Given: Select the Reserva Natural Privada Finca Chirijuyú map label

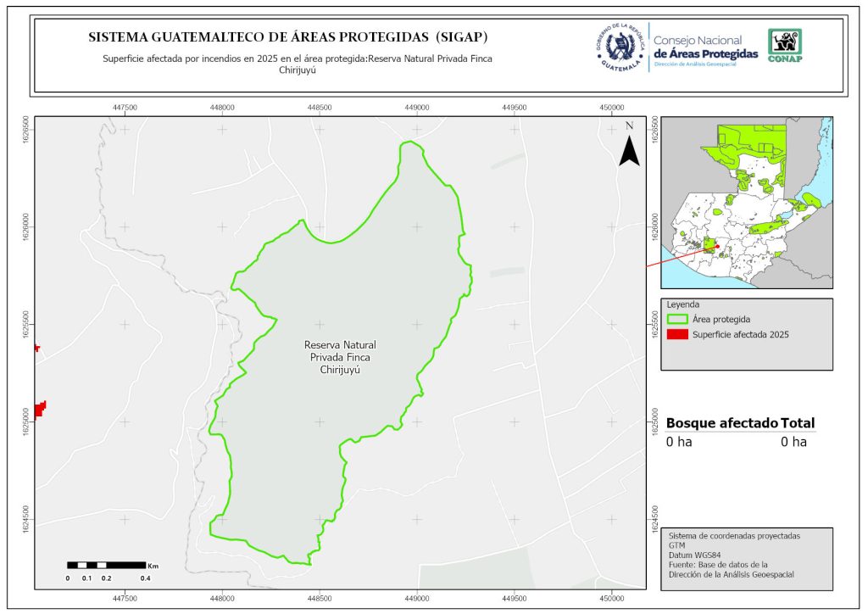Looking at the screenshot, I should click(339, 358).
